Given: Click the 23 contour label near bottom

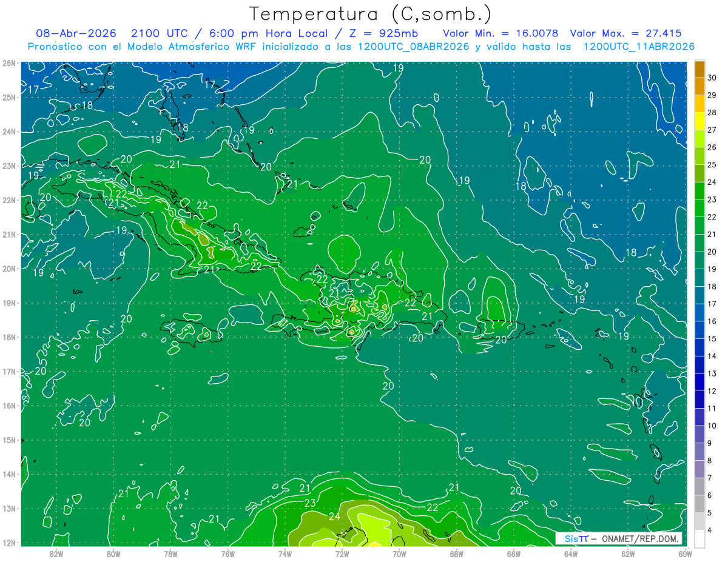Looking at the screenshot, I should [x=310, y=503].
